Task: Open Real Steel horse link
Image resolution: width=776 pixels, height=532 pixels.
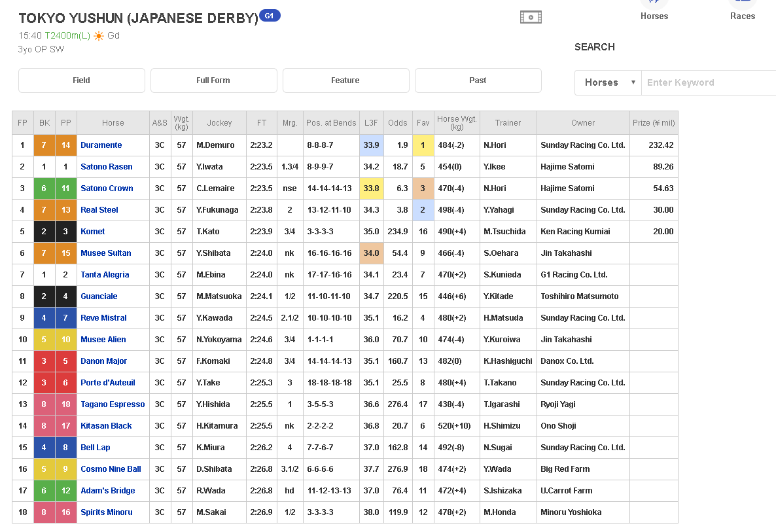Action: [99, 210]
